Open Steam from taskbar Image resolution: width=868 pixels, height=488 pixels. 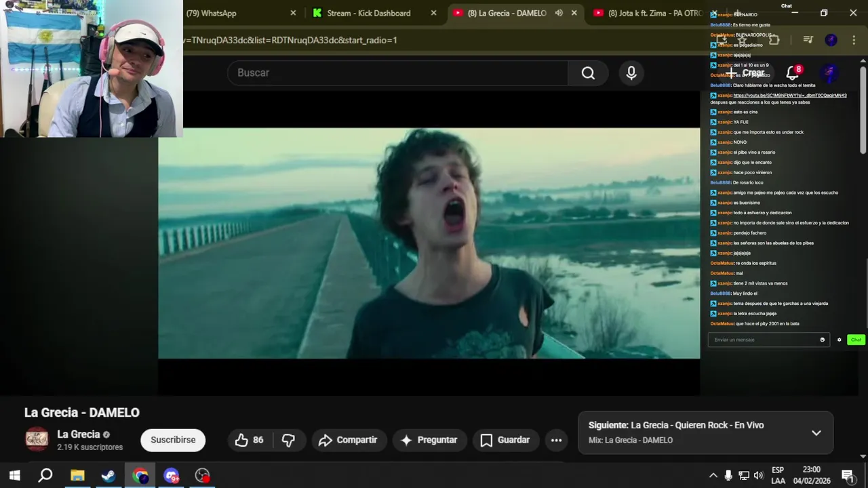(x=108, y=476)
